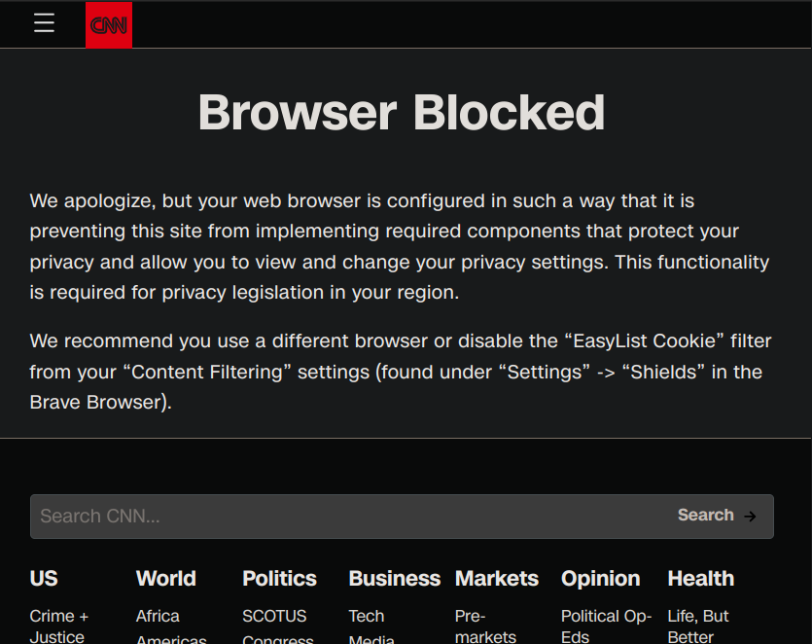Image resolution: width=812 pixels, height=644 pixels.
Task: Open the hamburger navigation menu
Action: [x=44, y=23]
